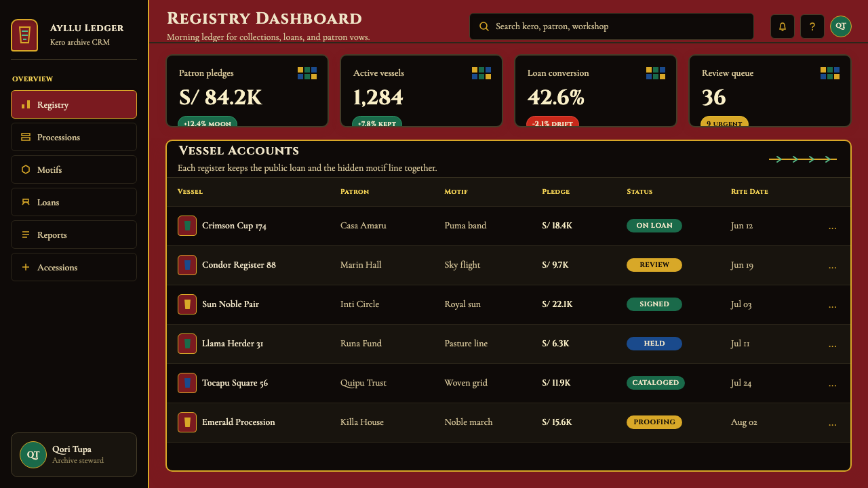Click the Llama Herder 31 vessel icon
Viewport: 868px width, 488px height.
[187, 344]
